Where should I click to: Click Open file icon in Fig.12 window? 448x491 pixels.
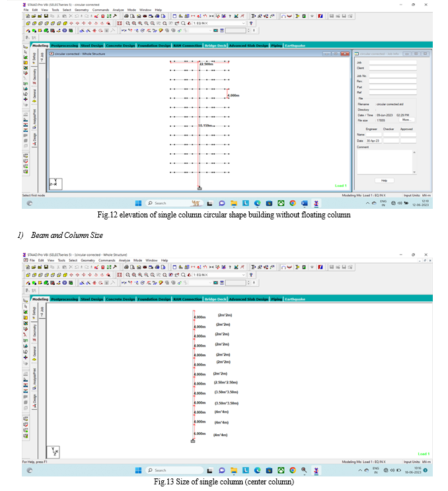pos(34,16)
